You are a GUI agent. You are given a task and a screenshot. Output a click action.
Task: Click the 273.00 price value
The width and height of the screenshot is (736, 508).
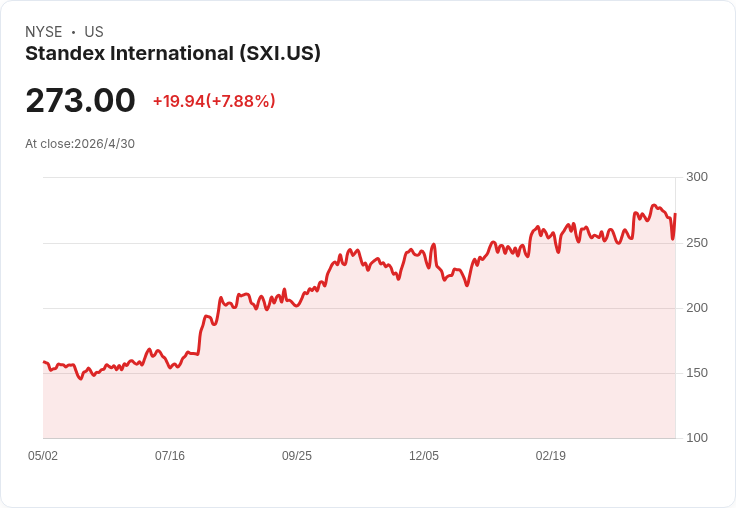tap(80, 100)
